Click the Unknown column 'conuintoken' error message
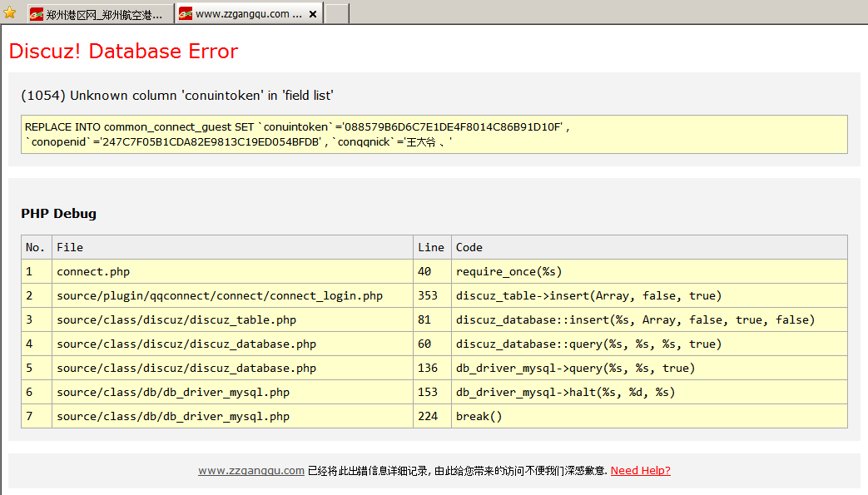868x495 pixels. [x=177, y=95]
